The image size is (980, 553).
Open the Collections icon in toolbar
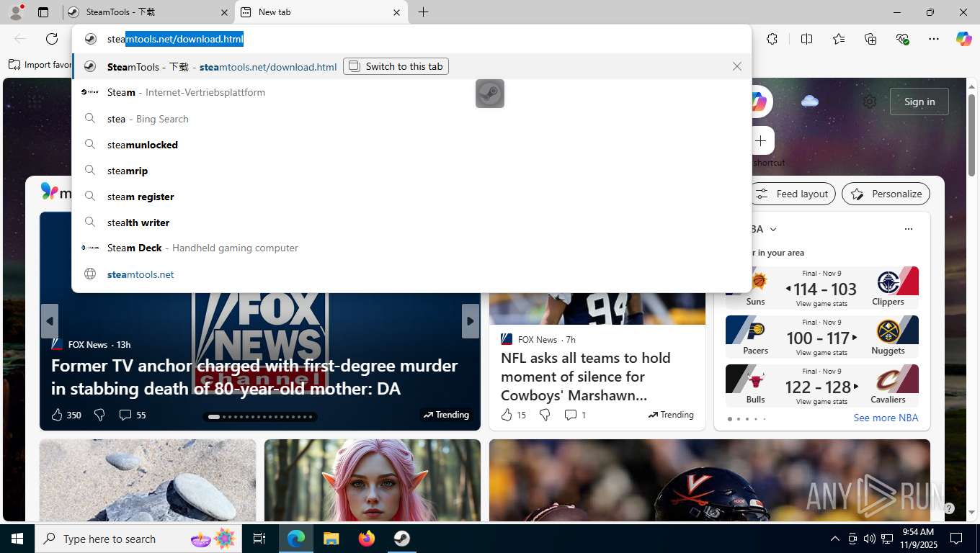click(x=870, y=39)
